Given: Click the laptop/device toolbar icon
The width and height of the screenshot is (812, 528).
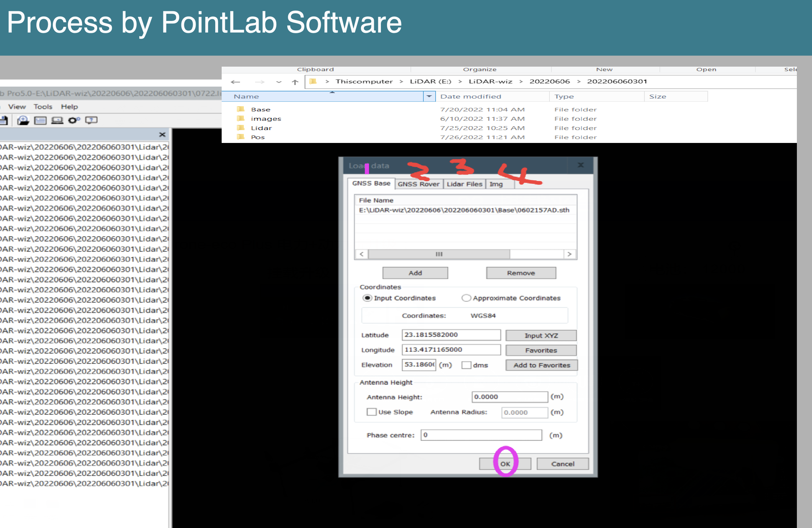Looking at the screenshot, I should pos(57,120).
